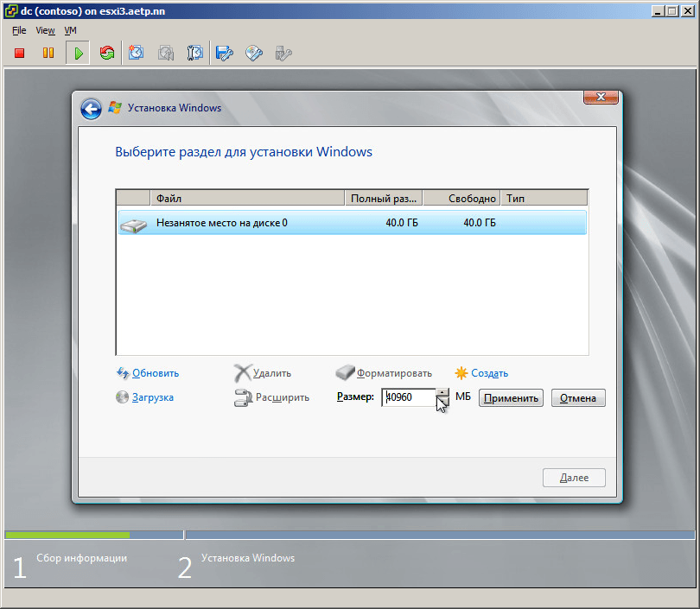Screen dimensions: 700x609
Task: Click the Применить (Apply) button
Action: (511, 398)
